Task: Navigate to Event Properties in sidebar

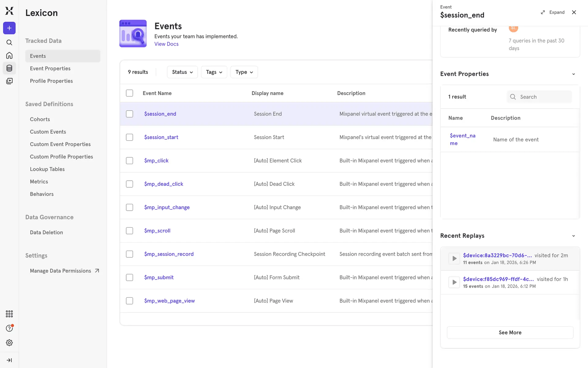Action: tap(50, 68)
